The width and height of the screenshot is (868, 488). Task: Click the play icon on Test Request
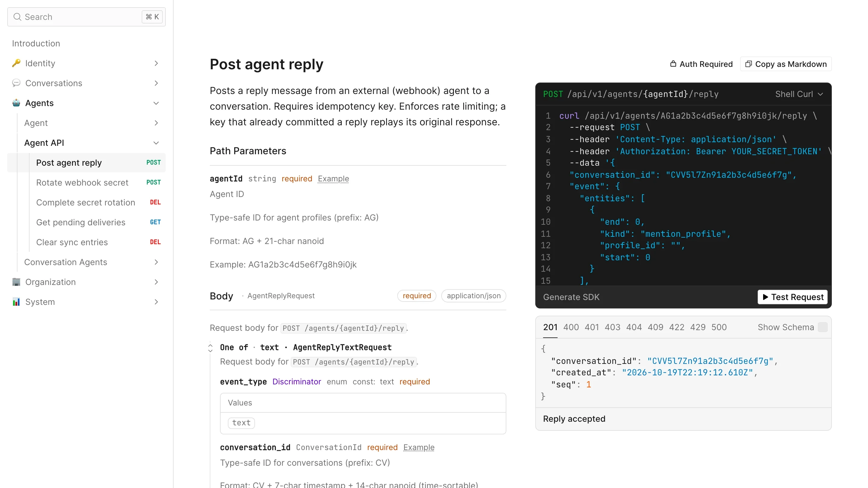point(766,297)
